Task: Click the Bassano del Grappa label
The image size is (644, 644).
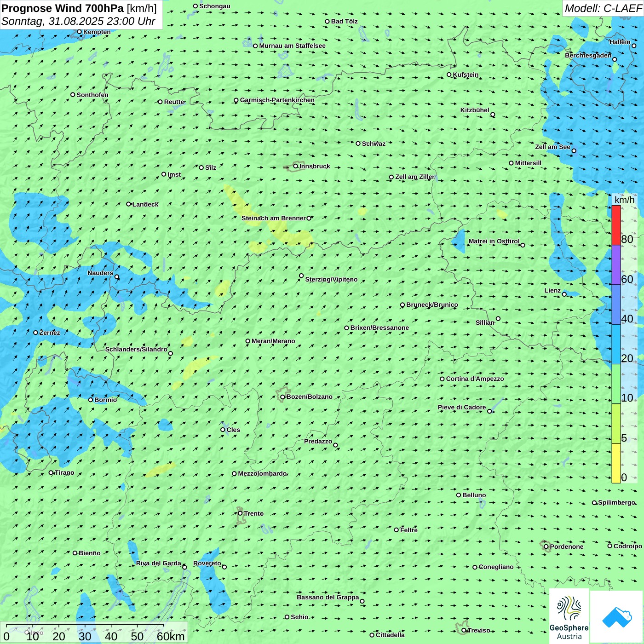Action: [x=328, y=597]
